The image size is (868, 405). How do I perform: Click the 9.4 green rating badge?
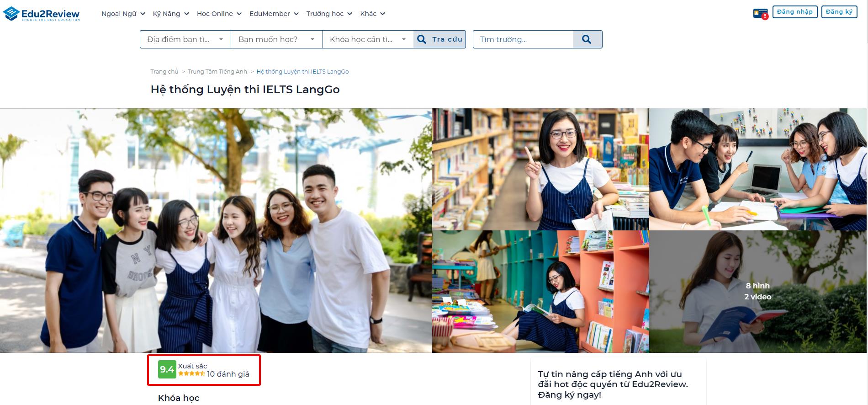167,369
